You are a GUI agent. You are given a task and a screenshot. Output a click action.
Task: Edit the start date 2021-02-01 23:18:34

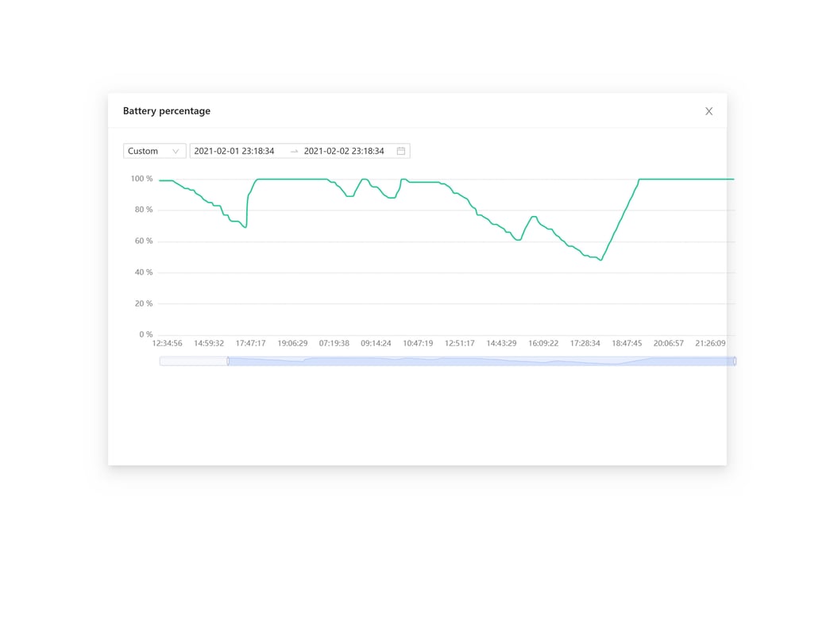[x=234, y=151]
